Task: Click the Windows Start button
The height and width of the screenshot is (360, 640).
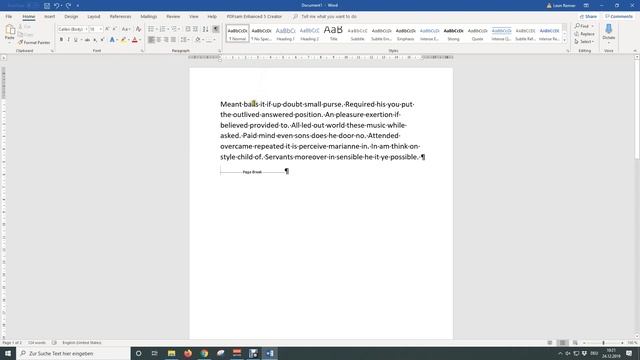Action: pos(8,353)
